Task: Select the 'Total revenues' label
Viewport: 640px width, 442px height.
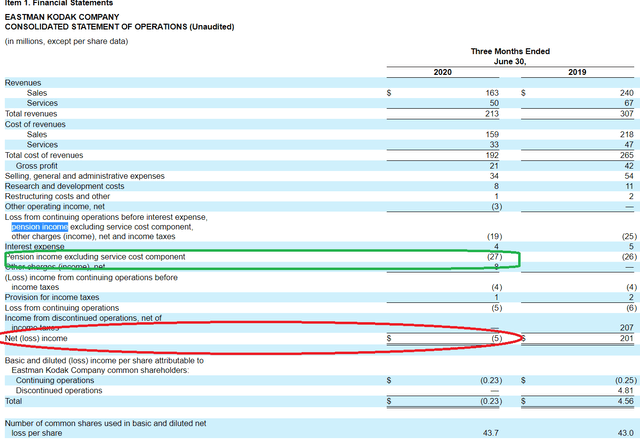Action: coord(31,114)
